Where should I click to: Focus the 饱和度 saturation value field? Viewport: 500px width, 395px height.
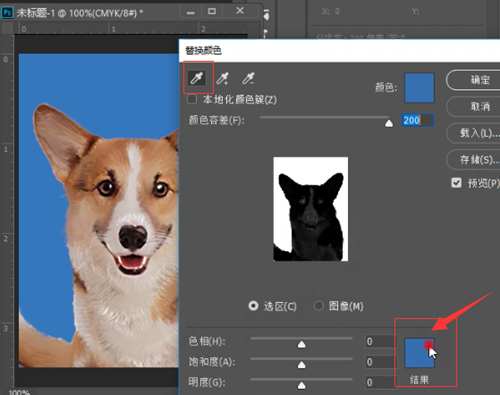click(x=380, y=362)
